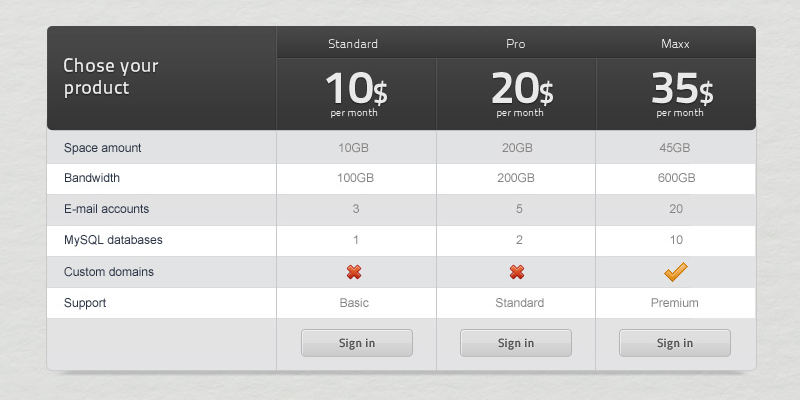Click Sign in under the Standard plan
The image size is (800, 400).
tap(357, 343)
